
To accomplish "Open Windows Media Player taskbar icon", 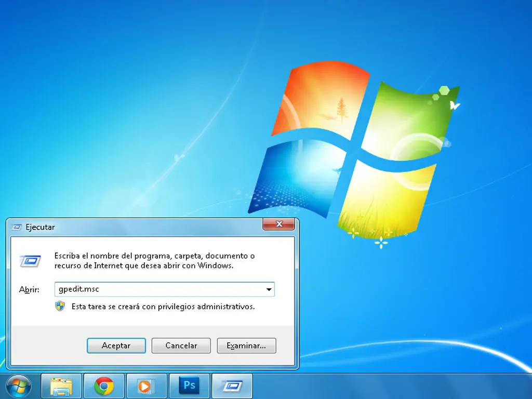I will click(x=147, y=386).
